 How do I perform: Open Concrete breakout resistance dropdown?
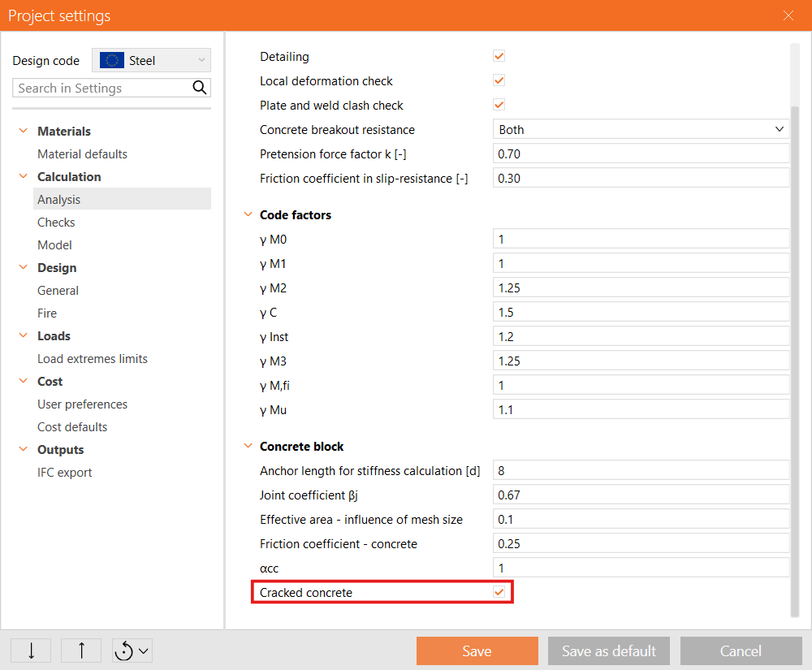[x=641, y=130]
